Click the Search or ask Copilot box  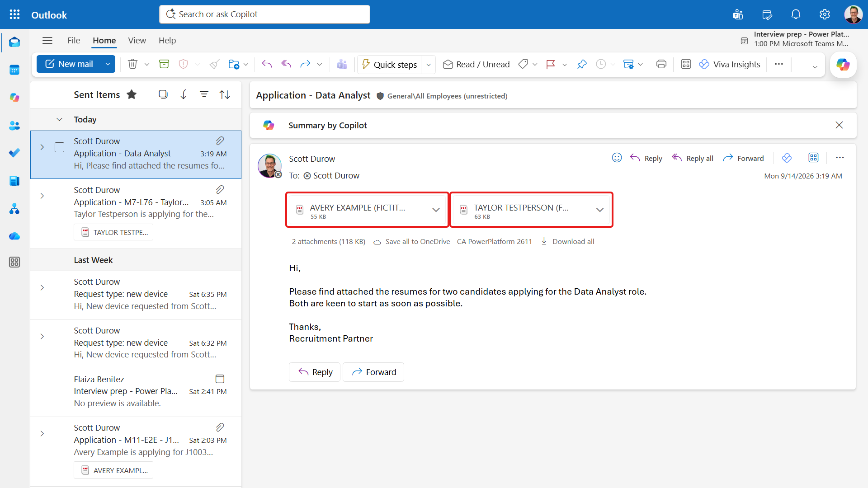point(264,14)
